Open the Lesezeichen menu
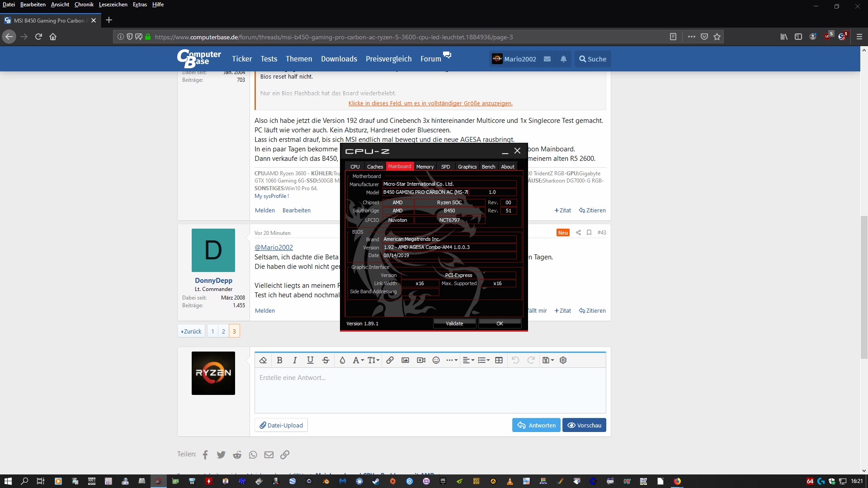Viewport: 868px width, 488px height. pos(113,5)
